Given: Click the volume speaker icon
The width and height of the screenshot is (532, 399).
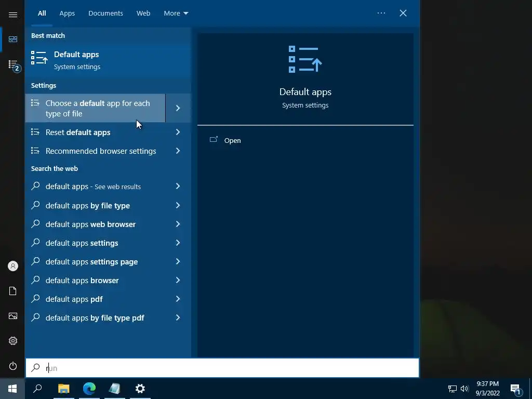Looking at the screenshot, I should [464, 389].
